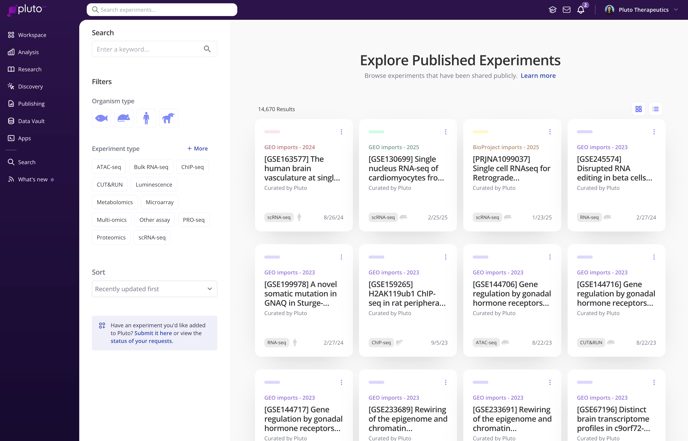Click the Learn more link
The width and height of the screenshot is (688, 441).
click(x=538, y=75)
